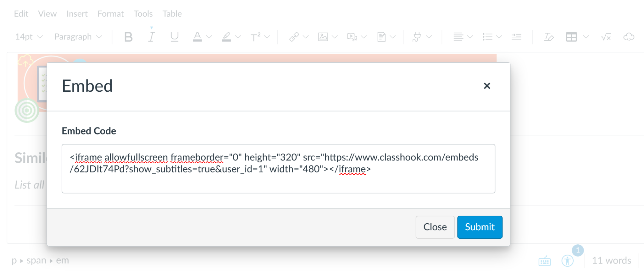Open the Tools menu
This screenshot has height=277, width=644.
[143, 14]
